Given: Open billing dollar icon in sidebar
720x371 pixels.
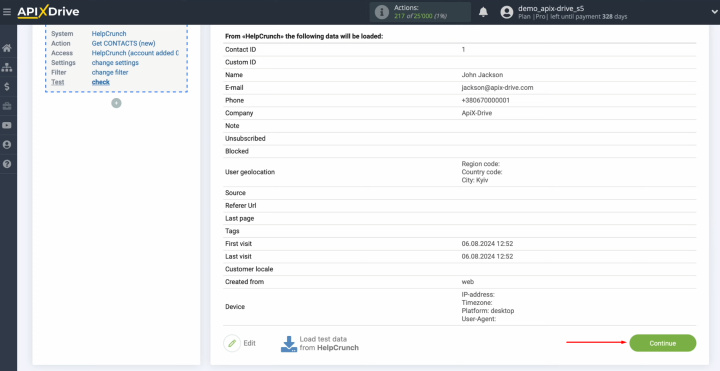Looking at the screenshot, I should pyautogui.click(x=7, y=87).
